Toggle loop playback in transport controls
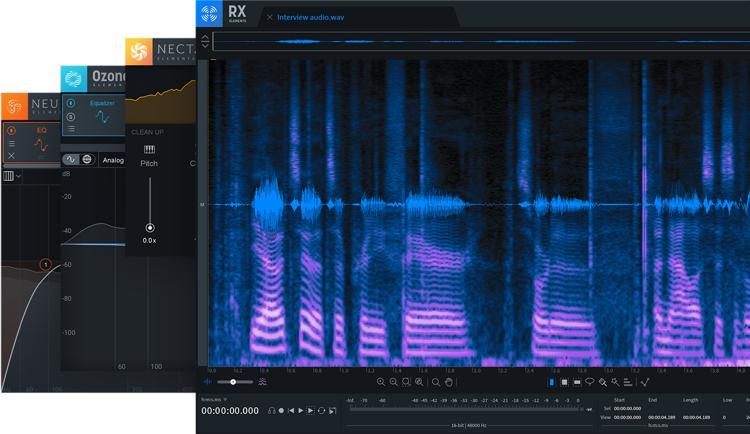The image size is (750, 434). click(x=321, y=410)
